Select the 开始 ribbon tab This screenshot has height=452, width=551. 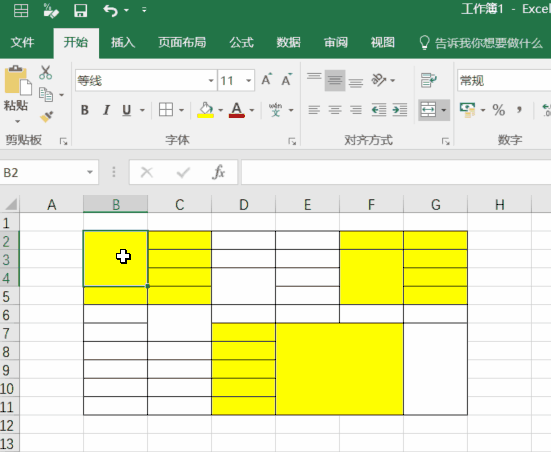pyautogui.click(x=76, y=43)
